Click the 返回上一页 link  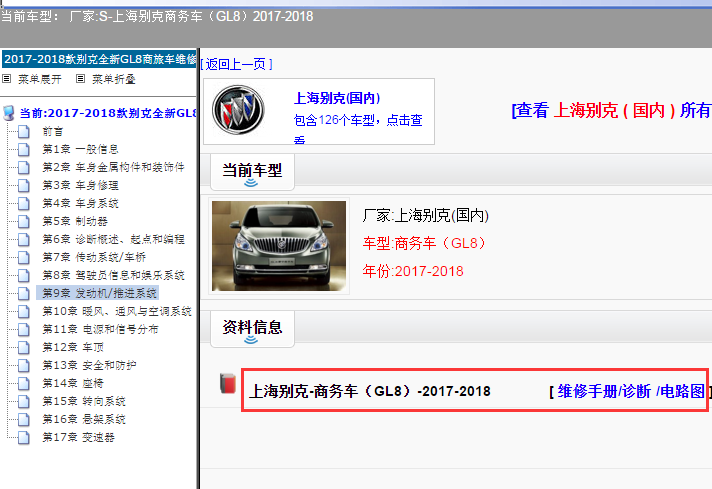237,64
